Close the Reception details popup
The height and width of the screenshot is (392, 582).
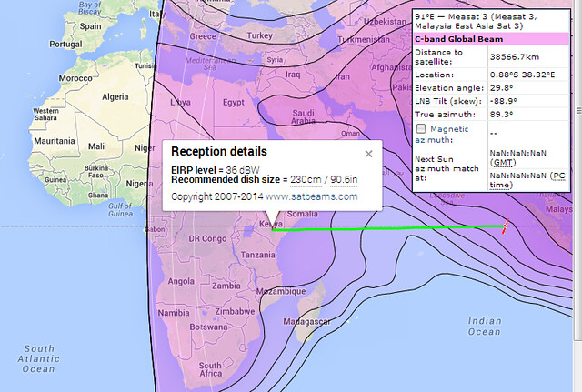pos(368,154)
